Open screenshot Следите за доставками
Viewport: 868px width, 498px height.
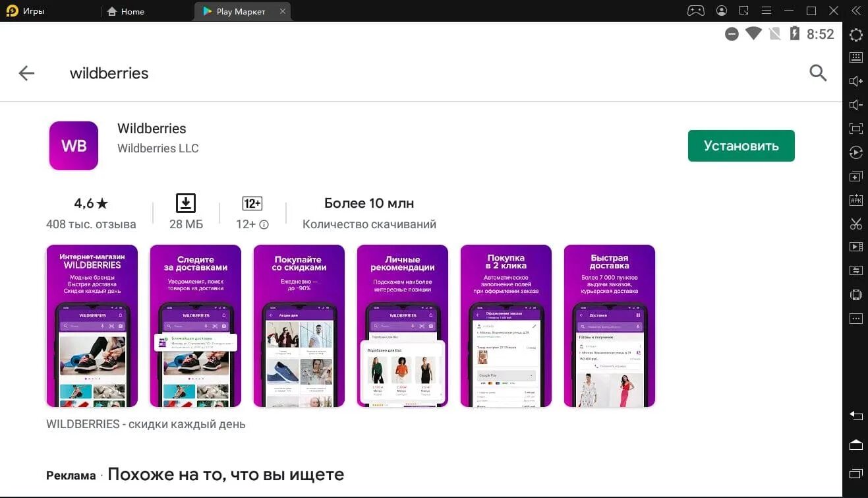196,326
